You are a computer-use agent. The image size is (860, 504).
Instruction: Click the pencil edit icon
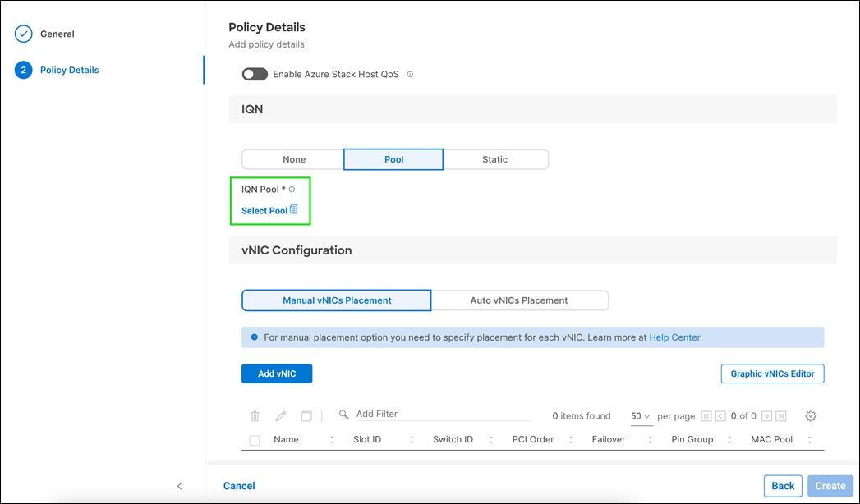(280, 416)
